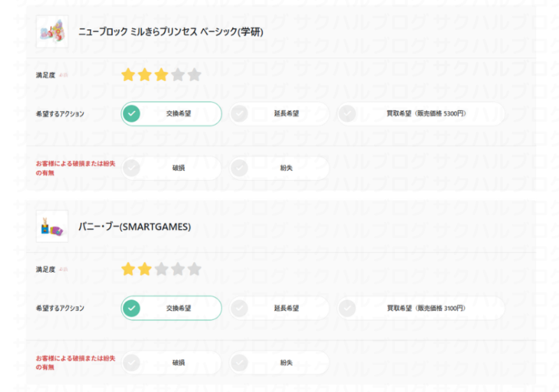
Task: Mark ニューブロック toy as 破損
Action: (x=171, y=168)
